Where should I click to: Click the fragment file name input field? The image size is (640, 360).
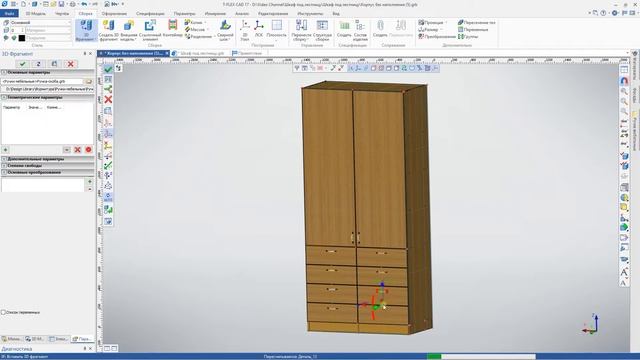pos(42,82)
